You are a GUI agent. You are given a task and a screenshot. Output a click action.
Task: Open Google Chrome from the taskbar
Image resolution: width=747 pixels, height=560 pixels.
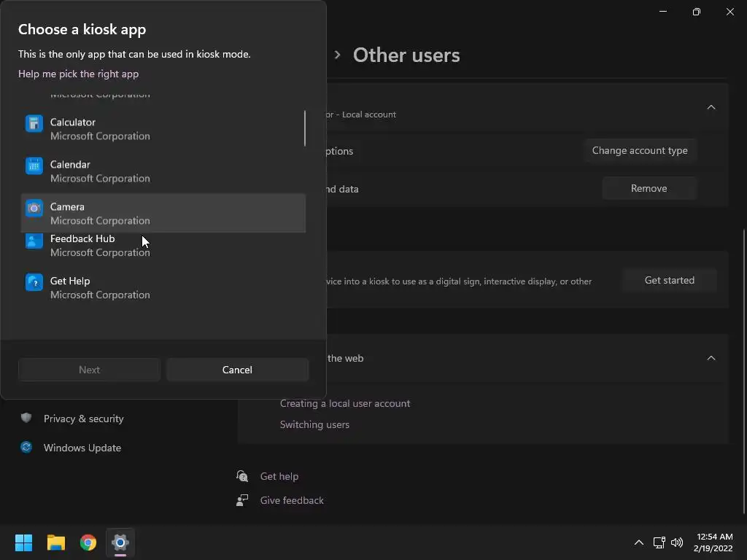coord(88,542)
